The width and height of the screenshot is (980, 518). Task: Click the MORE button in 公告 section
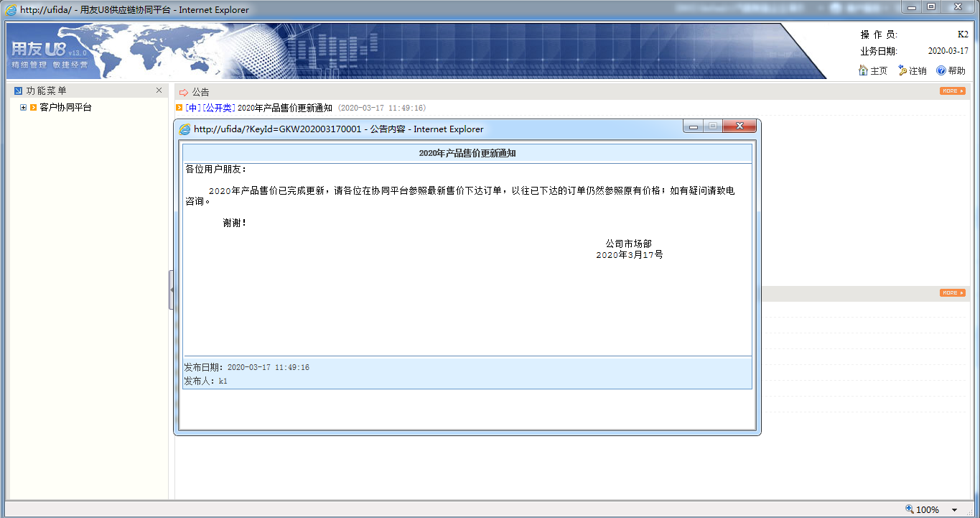tap(952, 91)
